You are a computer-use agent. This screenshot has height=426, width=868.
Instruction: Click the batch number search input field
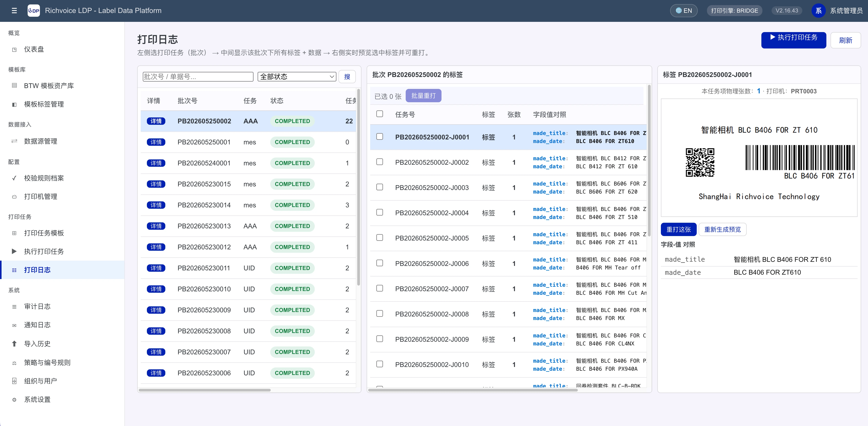tap(198, 76)
